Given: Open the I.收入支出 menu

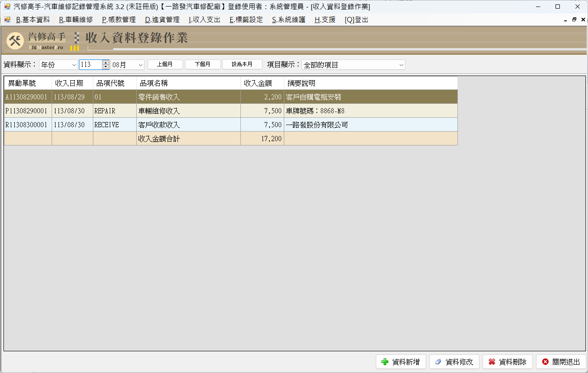Looking at the screenshot, I should (x=204, y=20).
